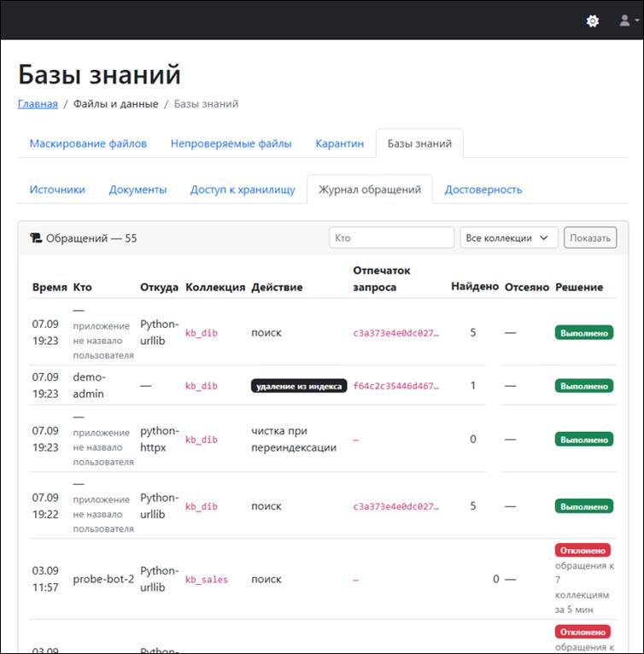Click the kb_sales collection tag
The height and width of the screenshot is (654, 644).
207,580
